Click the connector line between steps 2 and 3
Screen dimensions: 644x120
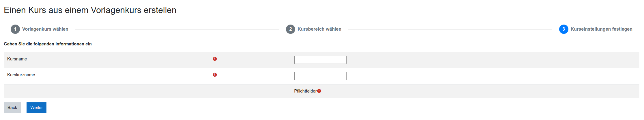tap(450, 29)
